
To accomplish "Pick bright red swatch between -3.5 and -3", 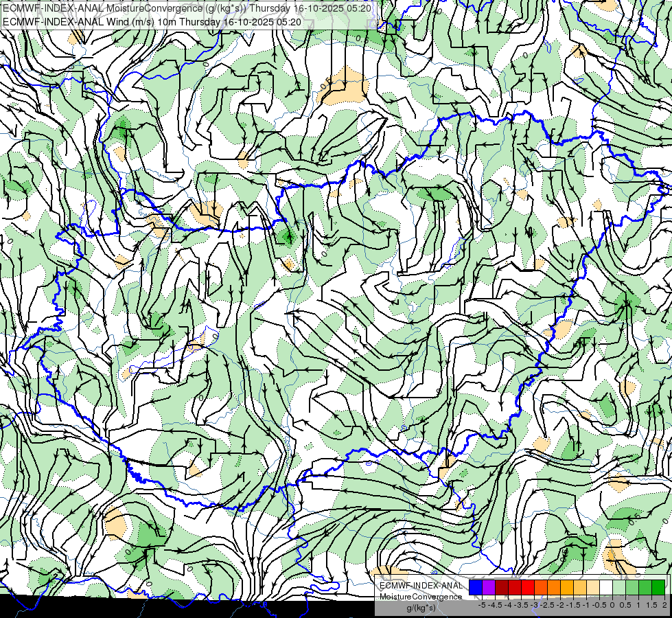I will tap(528, 587).
